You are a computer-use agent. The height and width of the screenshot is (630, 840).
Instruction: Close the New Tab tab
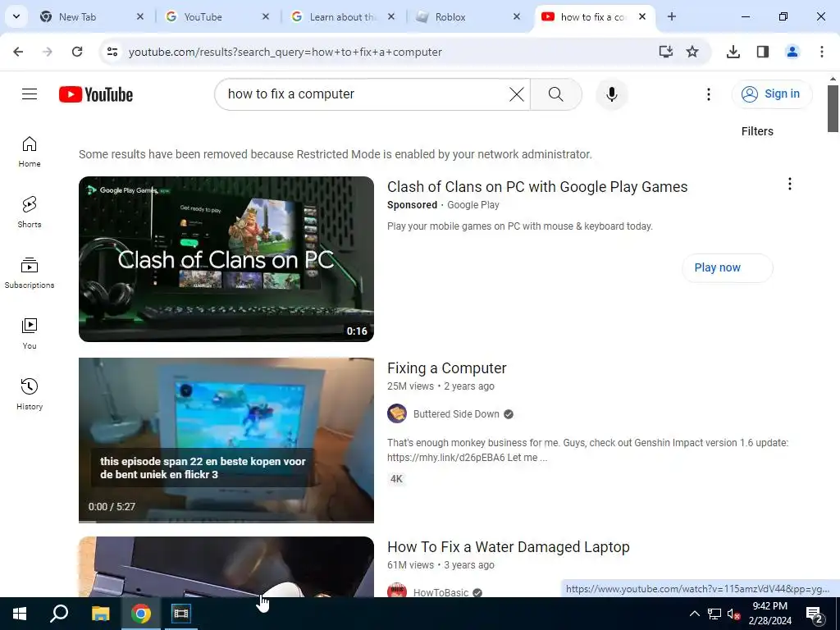point(139,16)
